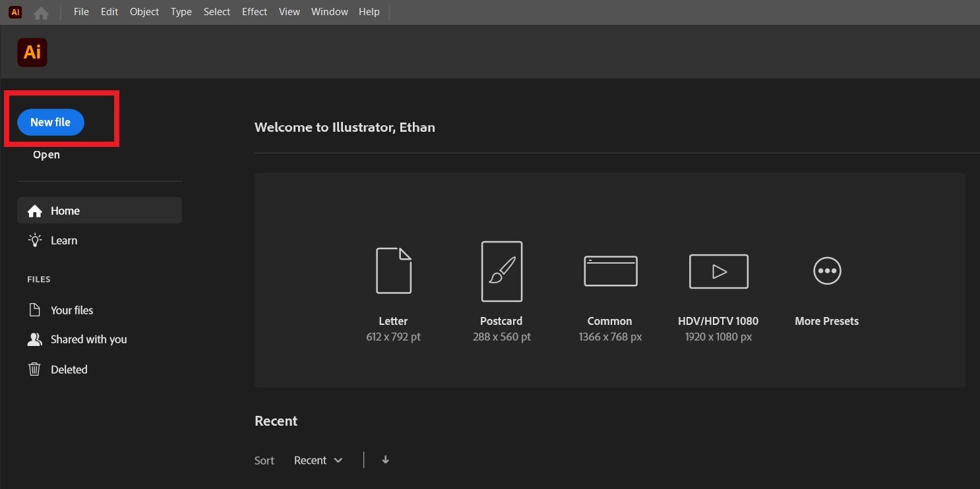Open the Window menu
This screenshot has width=980, height=489.
pyautogui.click(x=330, y=12)
